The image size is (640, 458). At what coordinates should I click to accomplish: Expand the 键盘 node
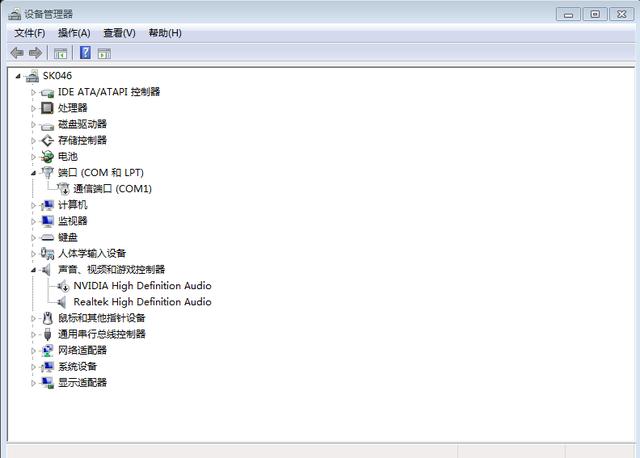pyautogui.click(x=33, y=237)
